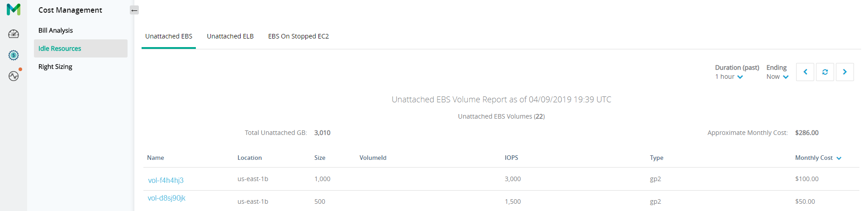Refresh the unattached EBS report

coord(825,72)
